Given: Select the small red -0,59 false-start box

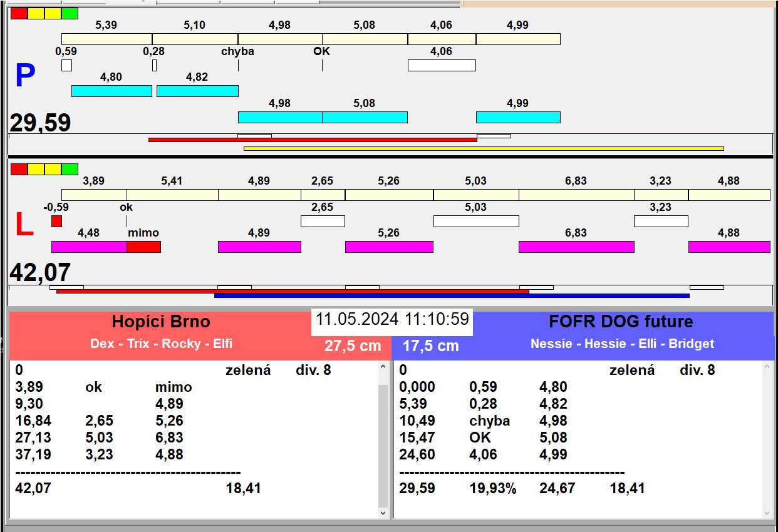Looking at the screenshot, I should [56, 221].
